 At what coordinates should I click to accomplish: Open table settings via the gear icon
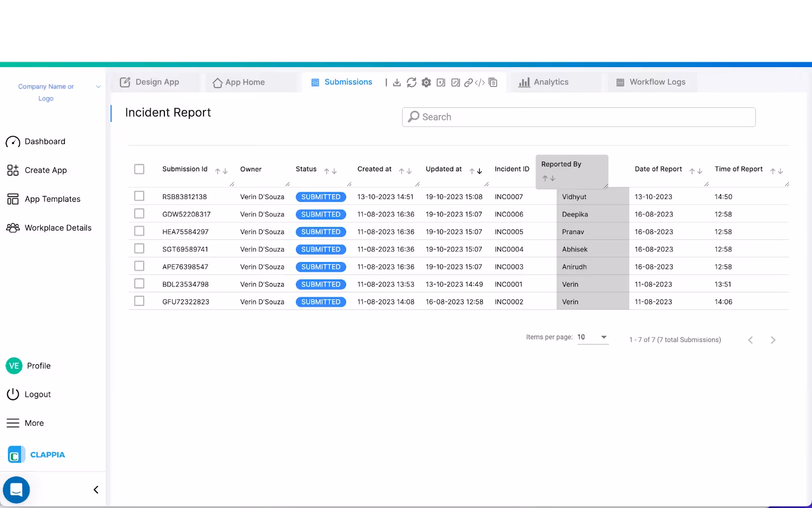point(426,82)
